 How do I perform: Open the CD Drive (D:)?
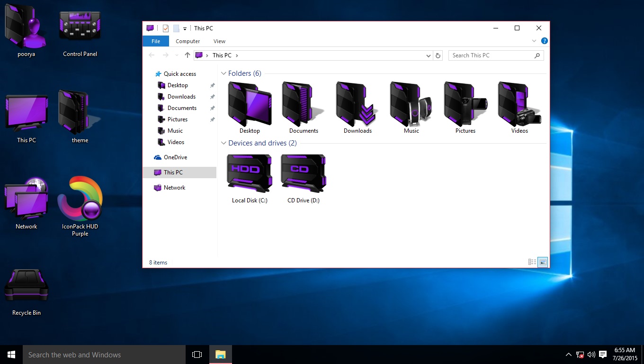coord(303,173)
